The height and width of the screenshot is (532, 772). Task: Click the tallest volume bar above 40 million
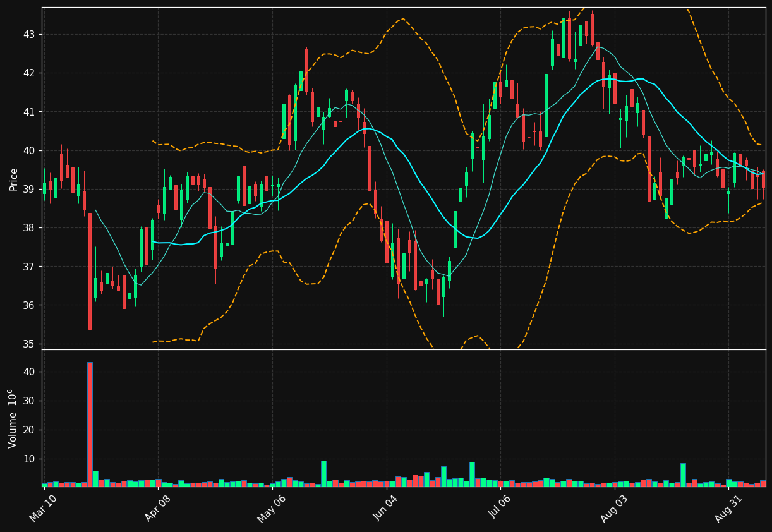tap(90, 424)
